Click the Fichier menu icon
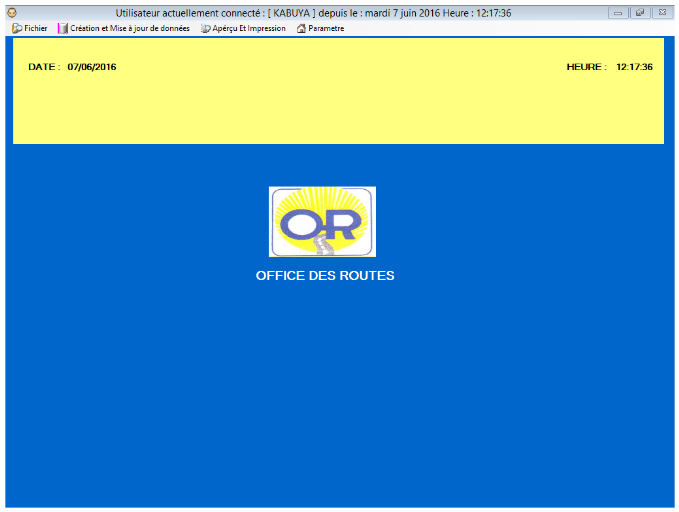 [17, 29]
